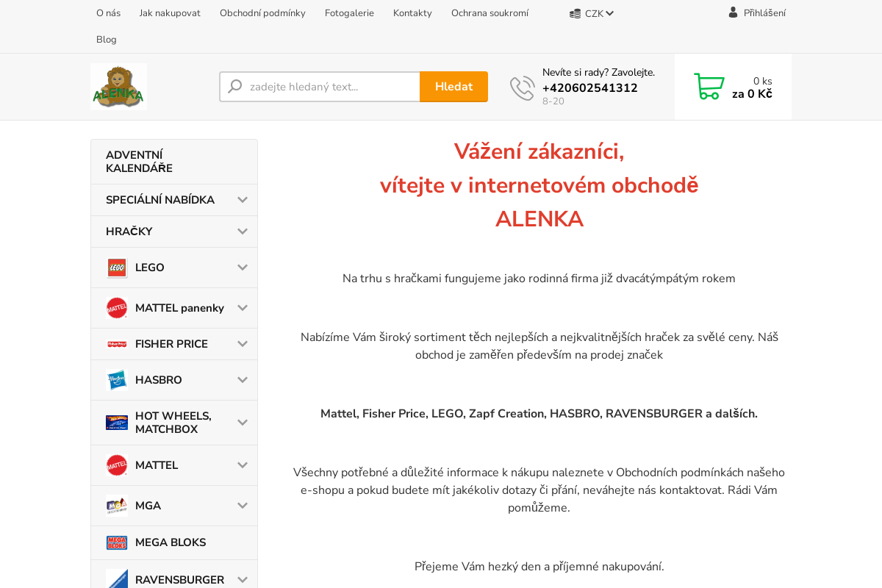Image resolution: width=882 pixels, height=588 pixels.
Task: Click the phone handset icon
Action: tap(522, 87)
